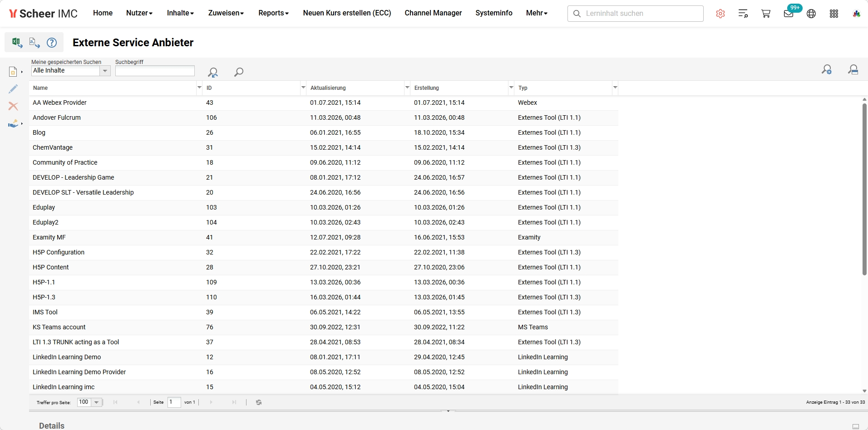Screen dimensions: 868x430
Task: Click the saved search list icon
Action: pos(853,69)
